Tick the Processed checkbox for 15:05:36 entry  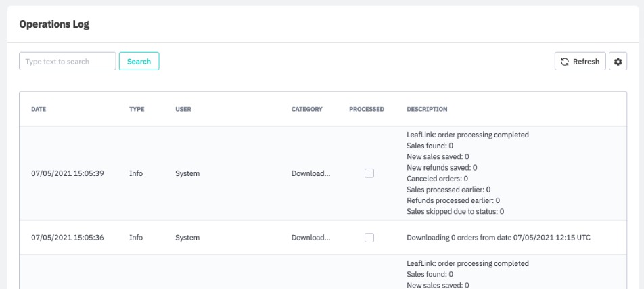pos(369,238)
